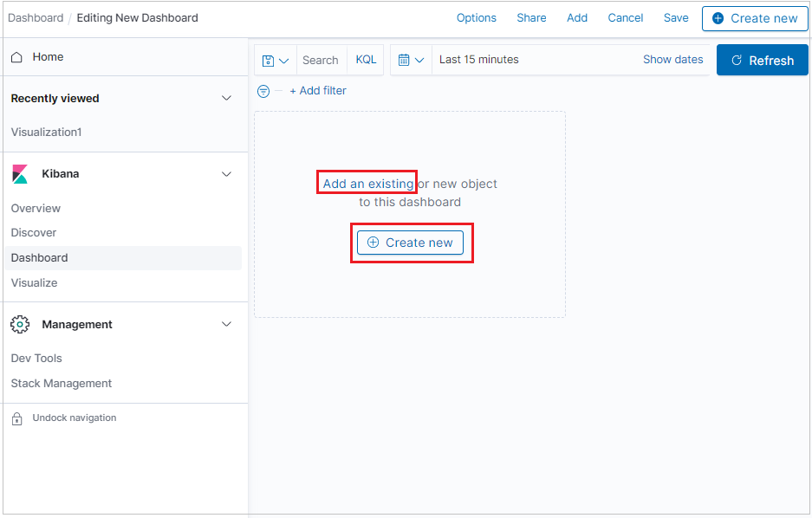
Task: Collapse the Recently viewed section
Action: (x=226, y=98)
